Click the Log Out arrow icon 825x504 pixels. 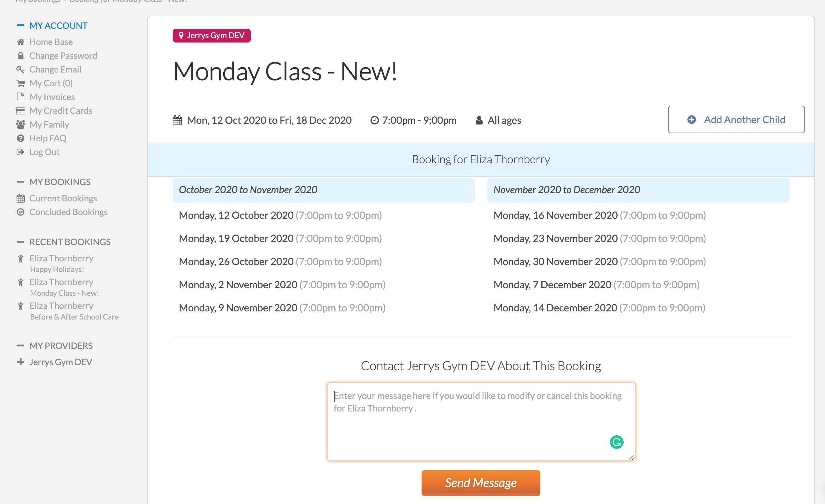pos(20,152)
